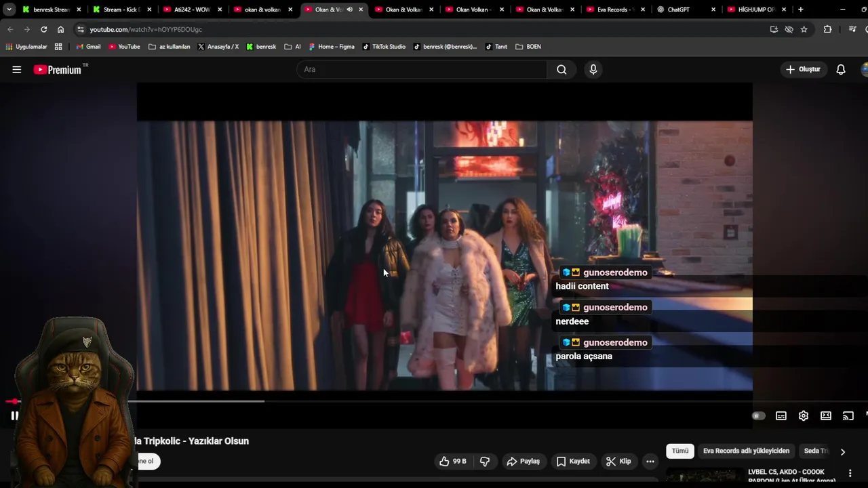The image size is (868, 488).
Task: Open the browser extensions puzzle icon
Action: [x=827, y=29]
